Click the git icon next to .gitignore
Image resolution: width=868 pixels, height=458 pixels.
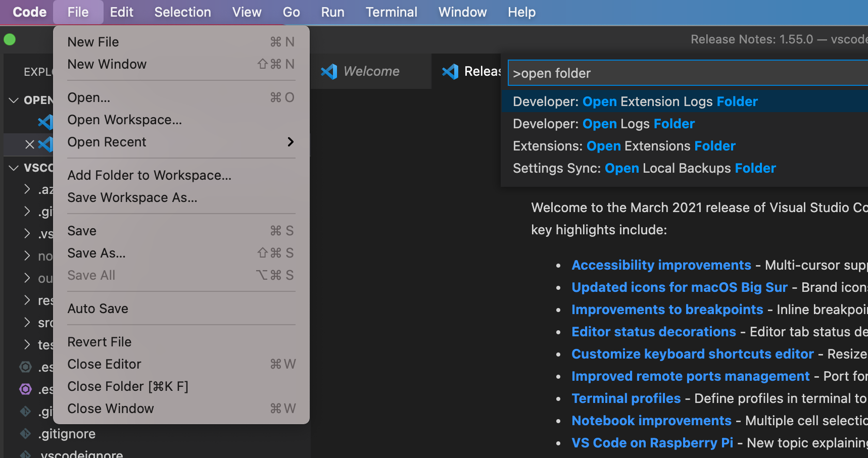tap(25, 433)
